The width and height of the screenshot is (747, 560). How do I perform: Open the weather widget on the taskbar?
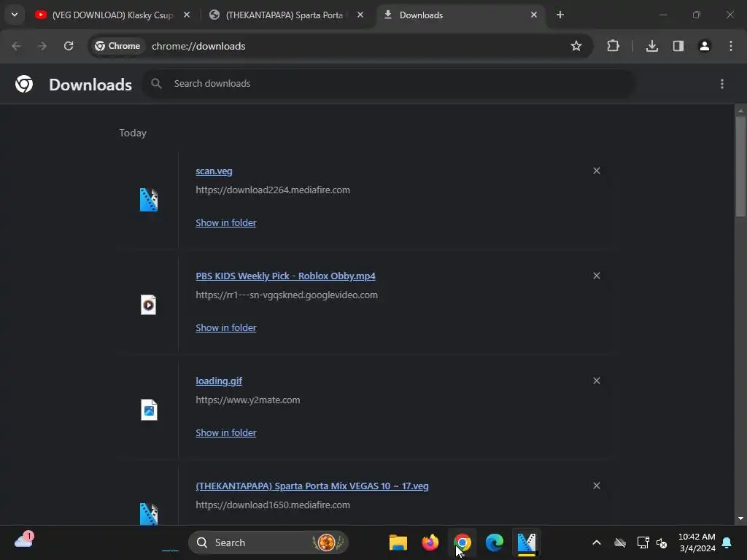pos(24,541)
